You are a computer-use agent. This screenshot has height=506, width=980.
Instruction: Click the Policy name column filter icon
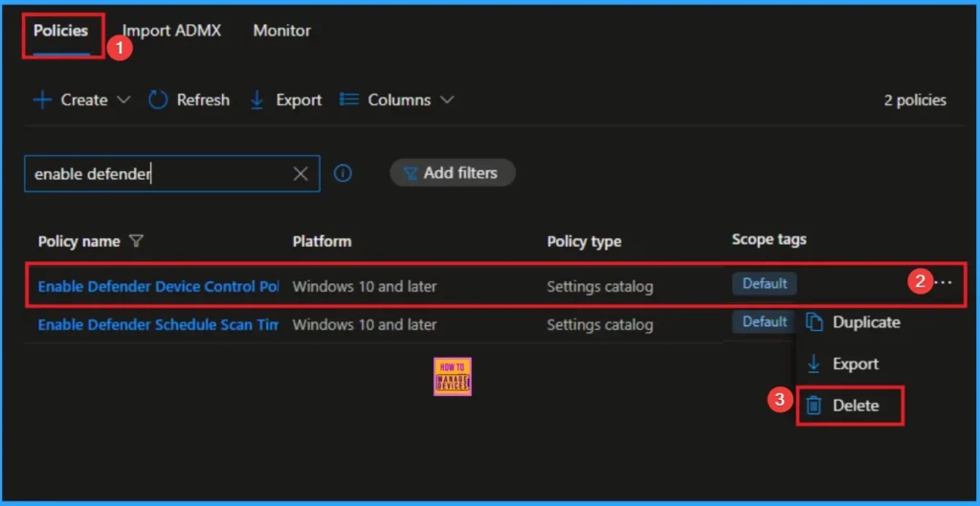(x=136, y=241)
